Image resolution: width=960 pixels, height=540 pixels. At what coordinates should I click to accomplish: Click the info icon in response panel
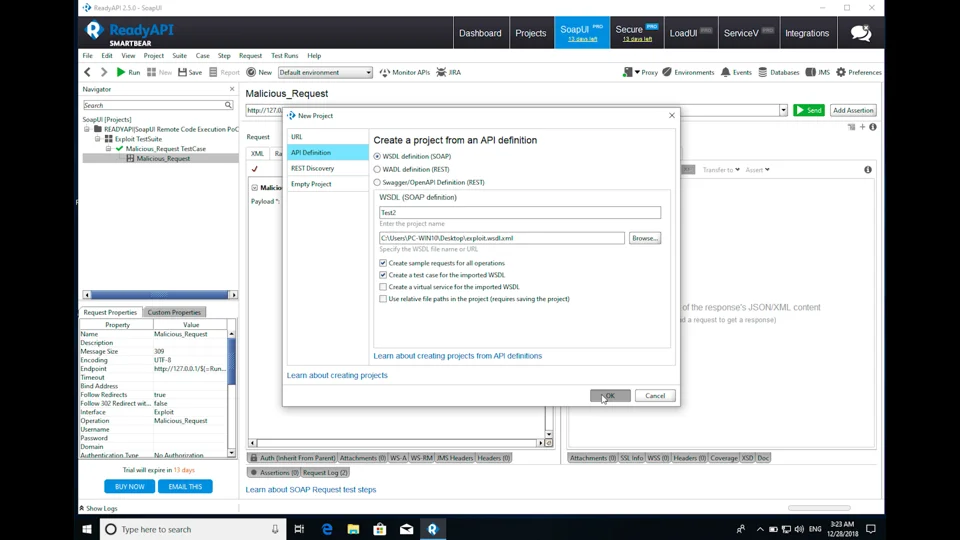coord(868,170)
